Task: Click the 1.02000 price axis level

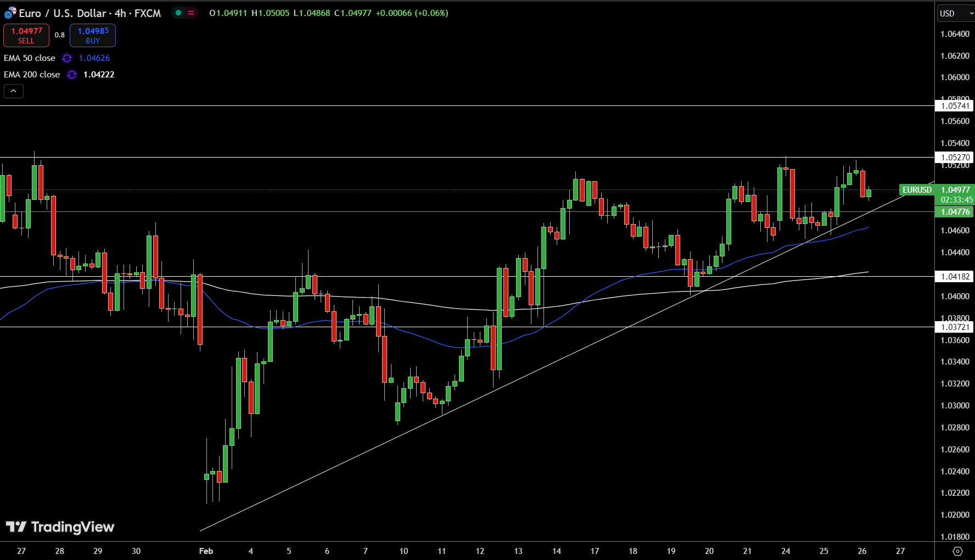Action: click(x=955, y=515)
